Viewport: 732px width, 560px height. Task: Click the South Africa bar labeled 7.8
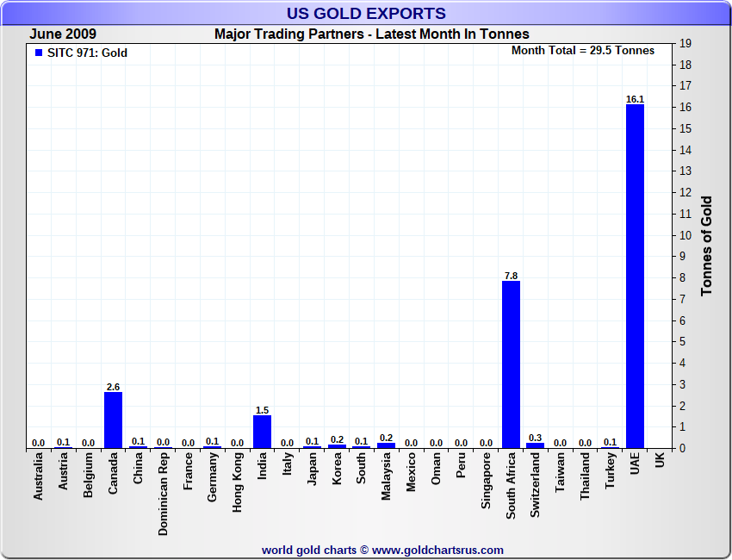pos(511,364)
